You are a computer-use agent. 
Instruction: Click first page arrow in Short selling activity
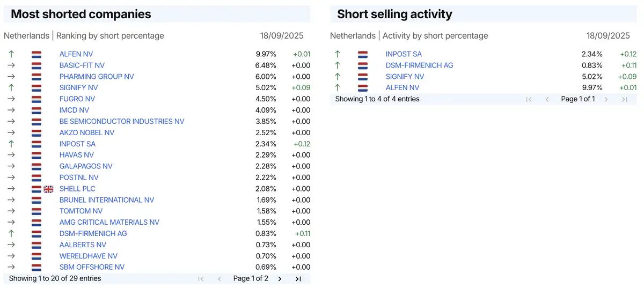click(529, 99)
